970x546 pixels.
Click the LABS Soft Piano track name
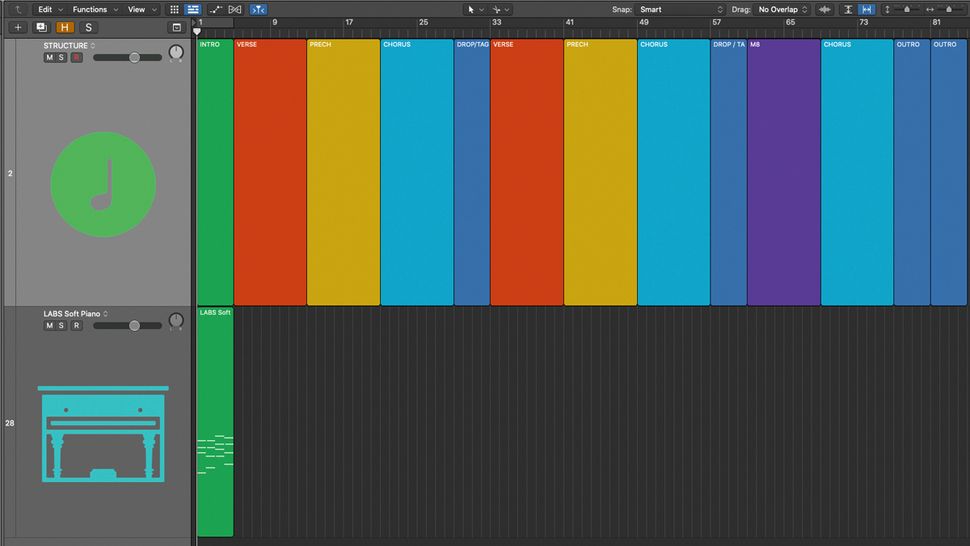tap(72, 314)
